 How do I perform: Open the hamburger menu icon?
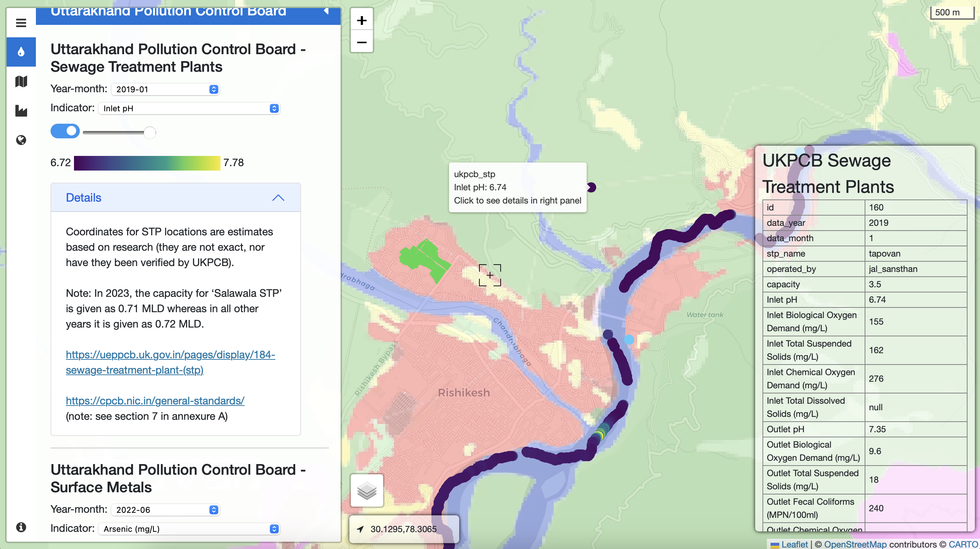(21, 23)
